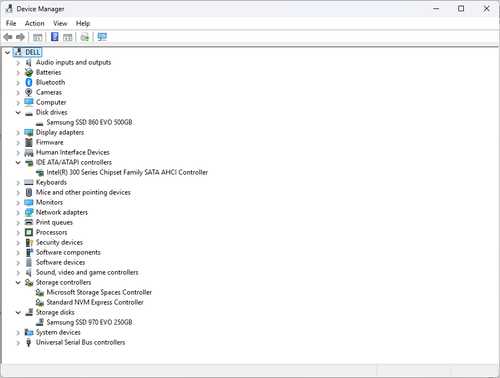Collapse the DELL root node
Viewport: 500px width, 378px height.
[x=7, y=53]
